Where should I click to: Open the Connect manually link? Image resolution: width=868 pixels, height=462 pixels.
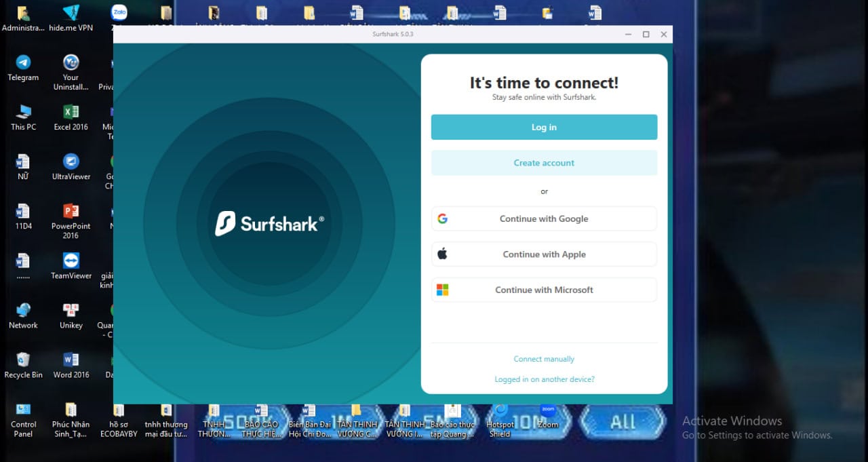[544, 359]
